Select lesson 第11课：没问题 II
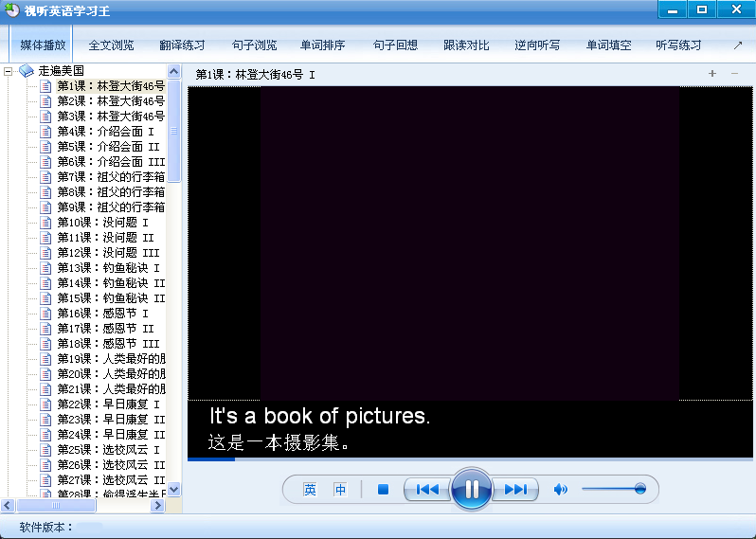Viewport: 756px width, 539px height. click(105, 238)
